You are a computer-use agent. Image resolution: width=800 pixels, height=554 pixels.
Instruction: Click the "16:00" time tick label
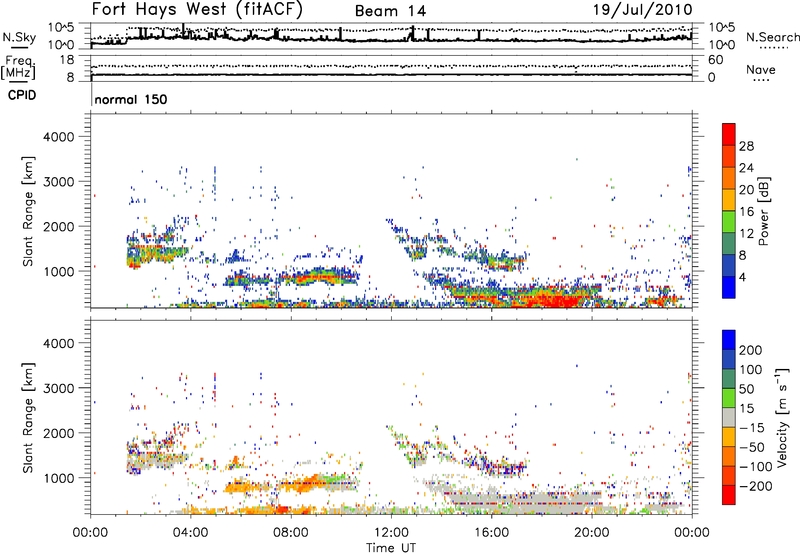point(491,533)
